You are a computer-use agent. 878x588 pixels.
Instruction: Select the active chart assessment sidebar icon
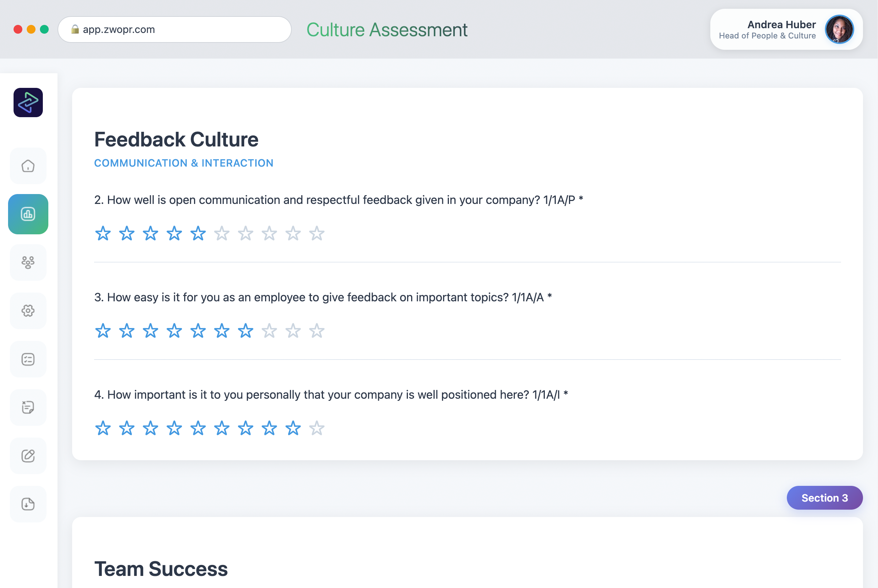(x=28, y=214)
